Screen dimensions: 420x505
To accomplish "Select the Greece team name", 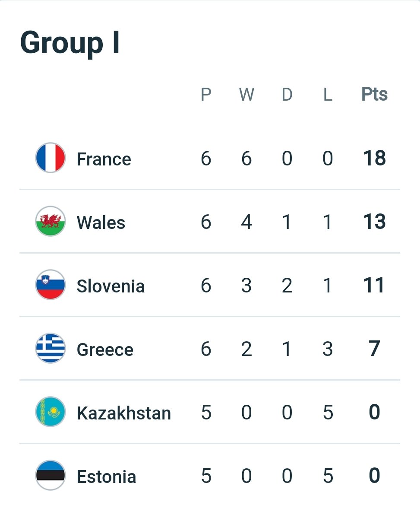I will [x=105, y=349].
